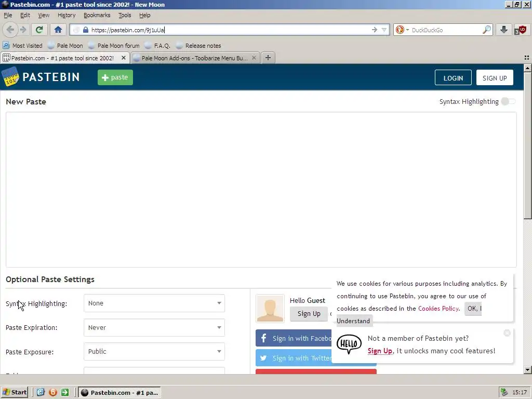Open the F.A.Q. bookmark
The width and height of the screenshot is (532, 399).
point(157,46)
